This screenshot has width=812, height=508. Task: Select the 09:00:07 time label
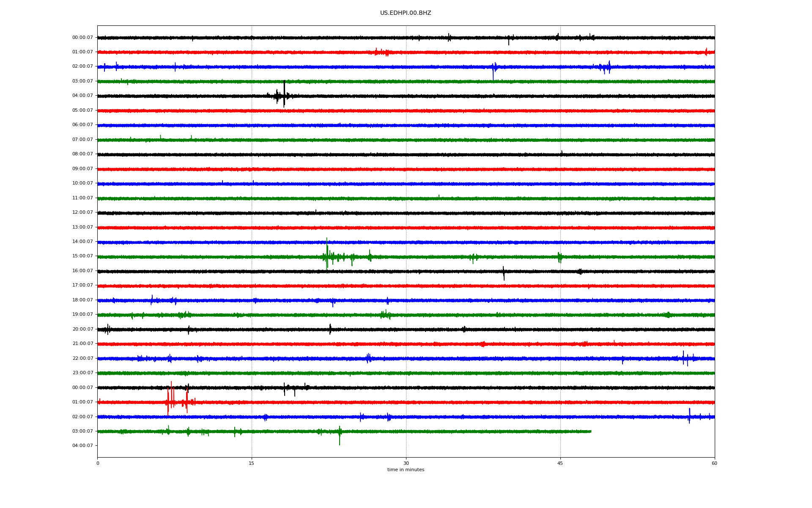click(82, 169)
